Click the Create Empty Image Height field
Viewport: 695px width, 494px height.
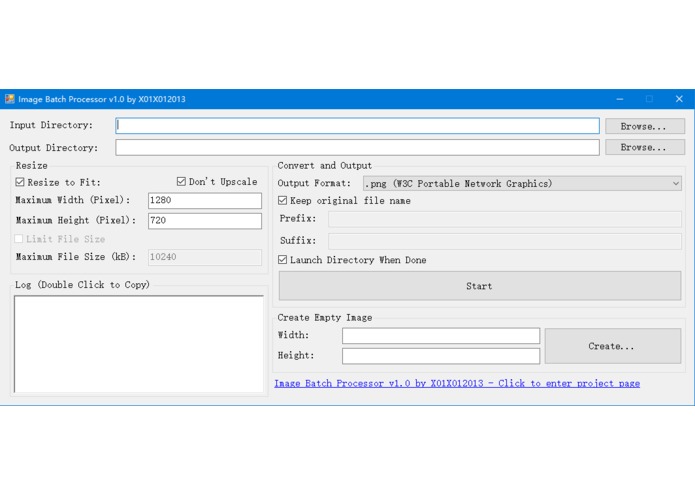coord(441,356)
